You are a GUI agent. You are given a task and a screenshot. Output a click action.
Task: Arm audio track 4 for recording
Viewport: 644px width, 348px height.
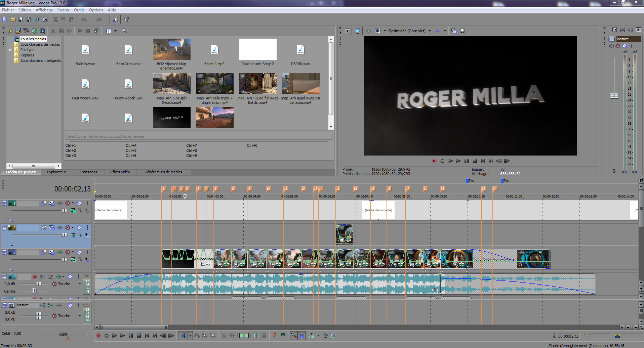pos(35,277)
